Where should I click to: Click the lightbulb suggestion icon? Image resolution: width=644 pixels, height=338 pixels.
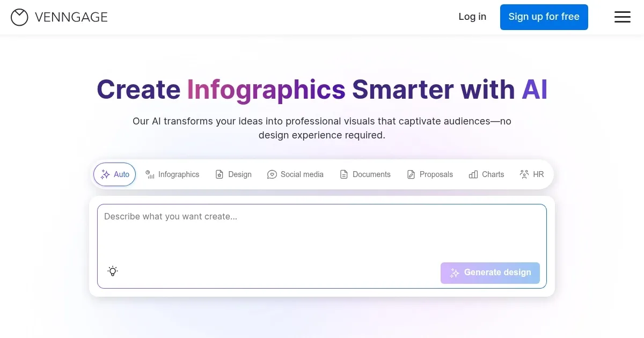[x=113, y=271]
